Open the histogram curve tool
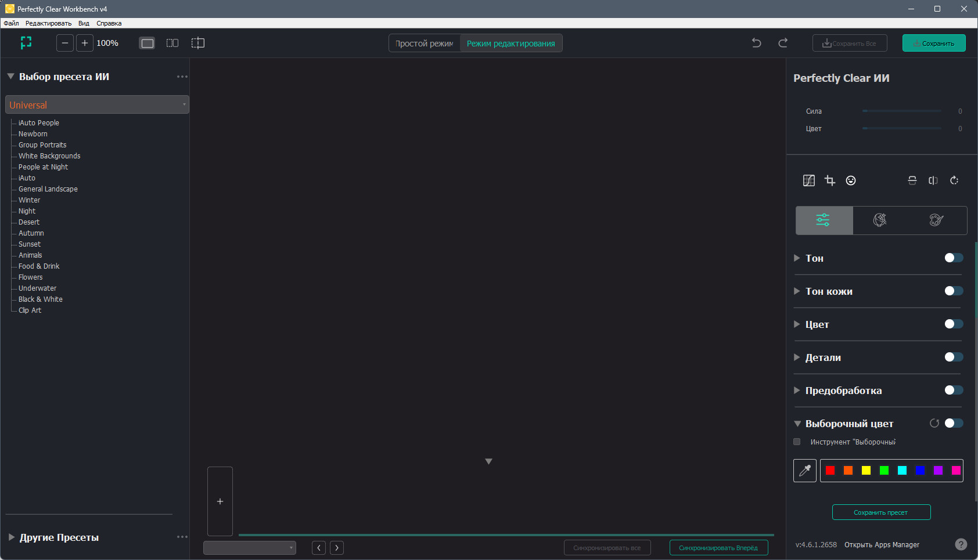Viewport: 978px width, 560px height. click(809, 180)
